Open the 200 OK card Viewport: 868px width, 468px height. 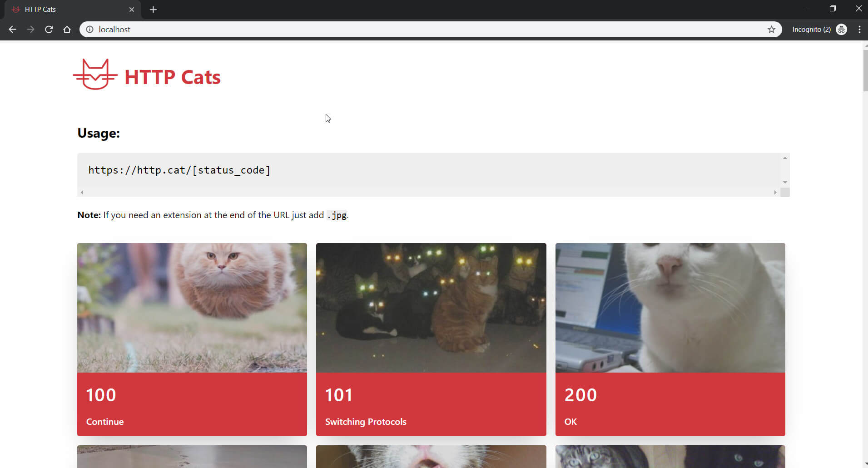[670, 339]
